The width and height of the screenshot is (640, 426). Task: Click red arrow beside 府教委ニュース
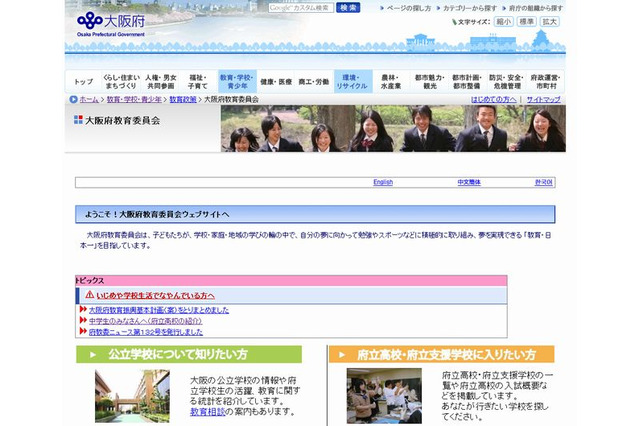83,331
